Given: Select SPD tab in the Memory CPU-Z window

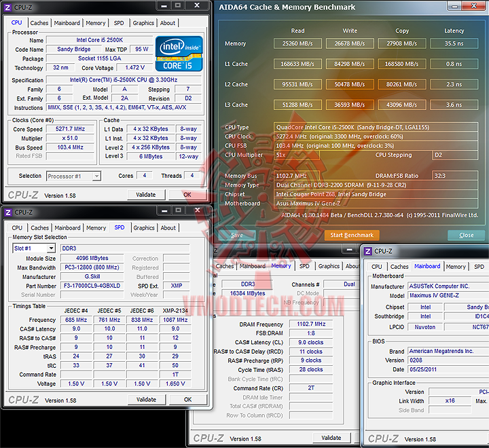Looking at the screenshot, I should tap(304, 266).
